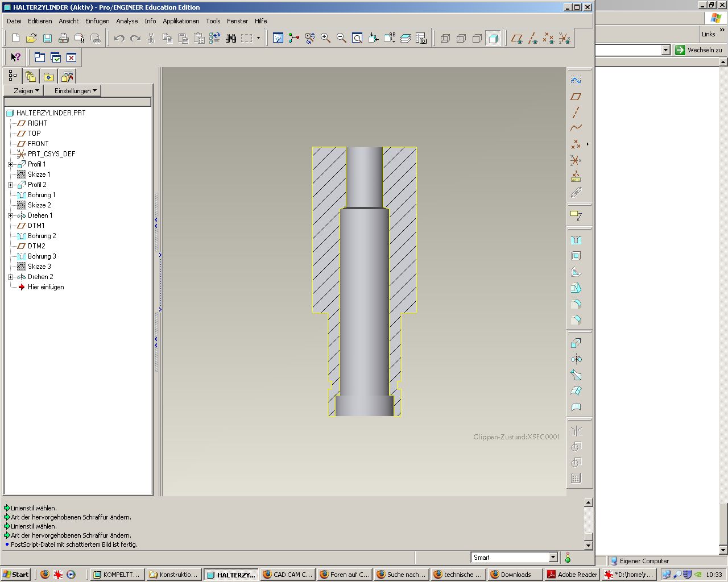
Task: Select the Hole tool in right toolbar
Action: (x=576, y=240)
